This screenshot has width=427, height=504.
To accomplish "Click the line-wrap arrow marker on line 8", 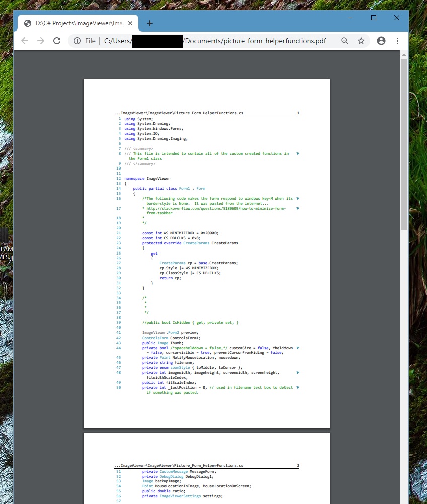I will [x=298, y=153].
